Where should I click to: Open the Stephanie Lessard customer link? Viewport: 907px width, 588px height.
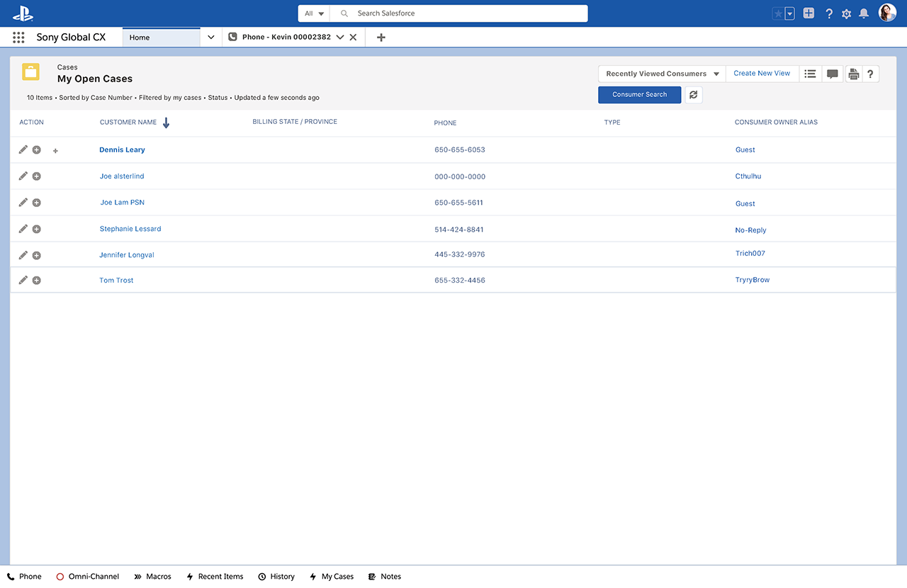[130, 229]
